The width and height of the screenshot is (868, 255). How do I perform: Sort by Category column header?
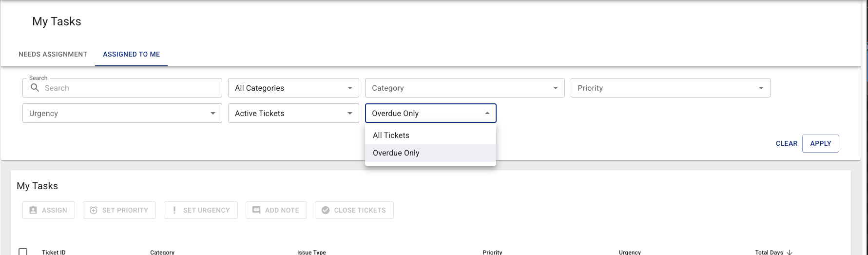pyautogui.click(x=162, y=252)
